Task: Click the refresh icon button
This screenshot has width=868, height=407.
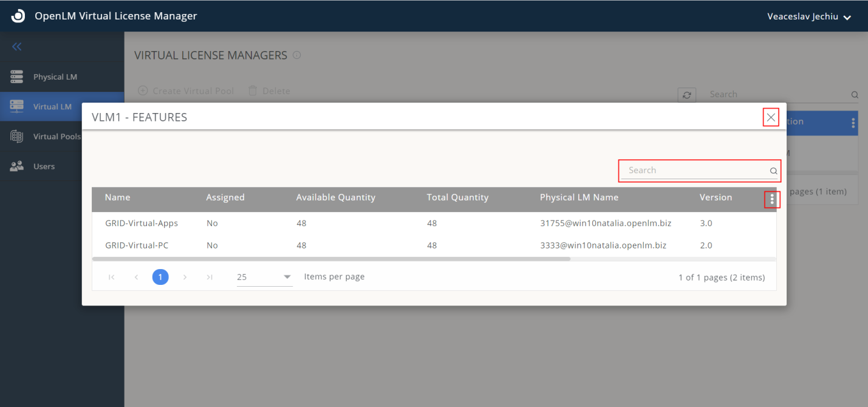Action: click(686, 95)
